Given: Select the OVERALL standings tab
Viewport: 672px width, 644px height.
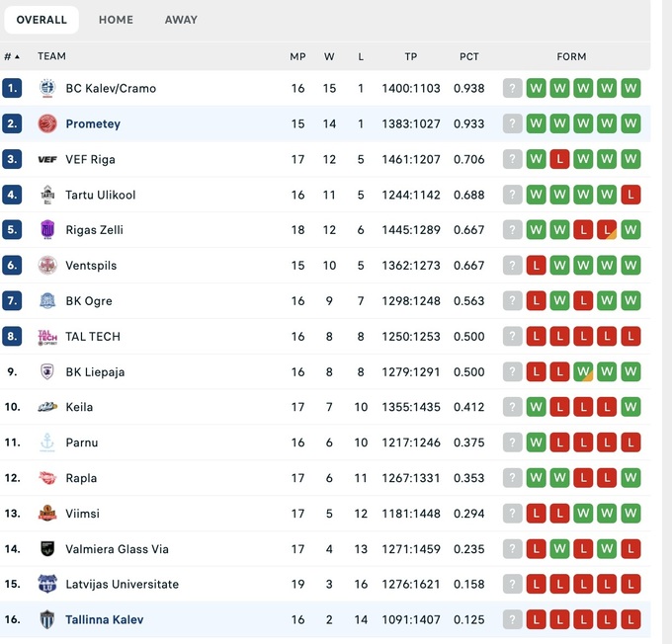Looking at the screenshot, I should click(x=42, y=20).
